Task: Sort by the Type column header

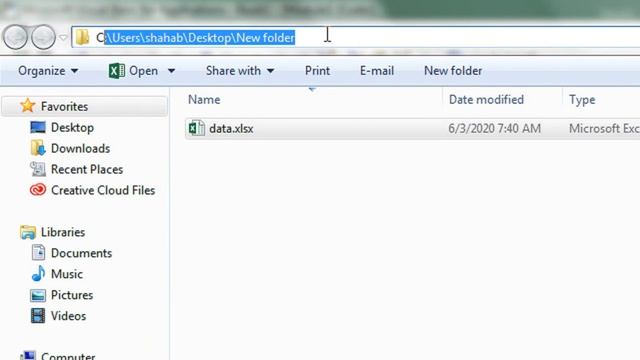Action: click(x=582, y=100)
